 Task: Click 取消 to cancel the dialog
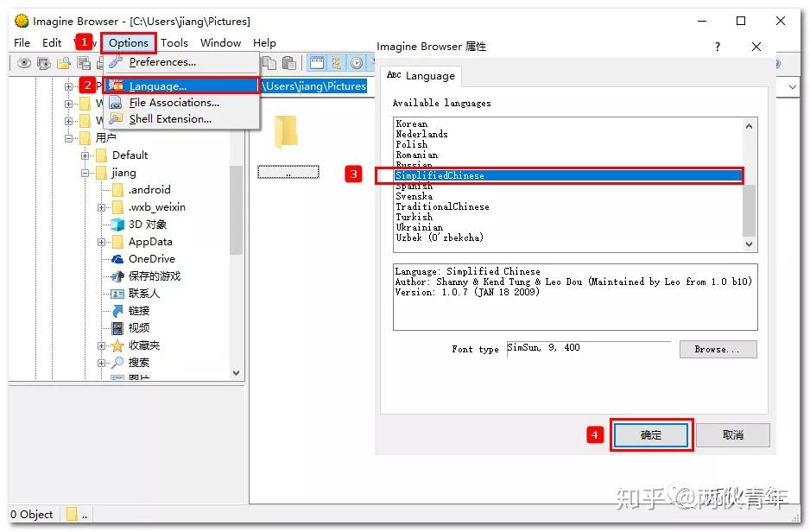733,435
